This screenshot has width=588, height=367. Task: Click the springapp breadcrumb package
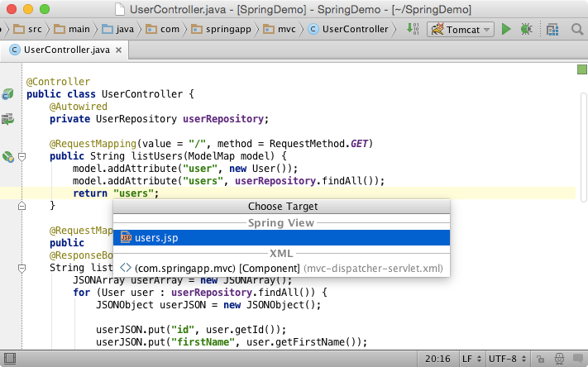point(222,29)
